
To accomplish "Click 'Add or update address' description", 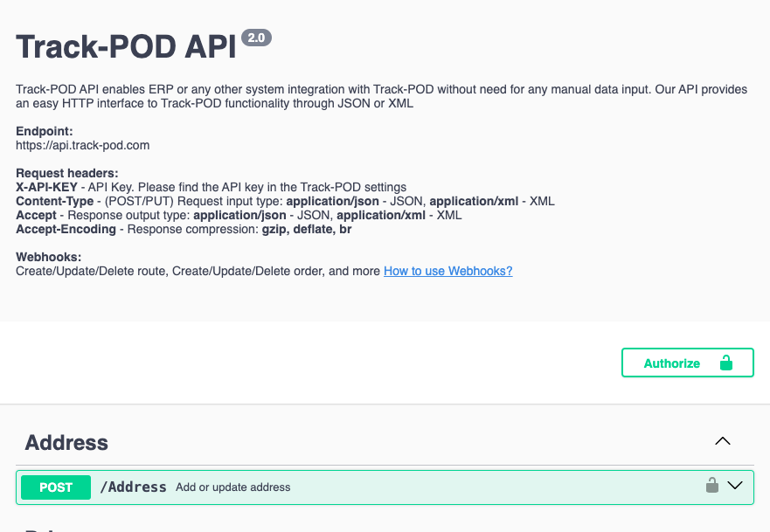I will (x=233, y=487).
